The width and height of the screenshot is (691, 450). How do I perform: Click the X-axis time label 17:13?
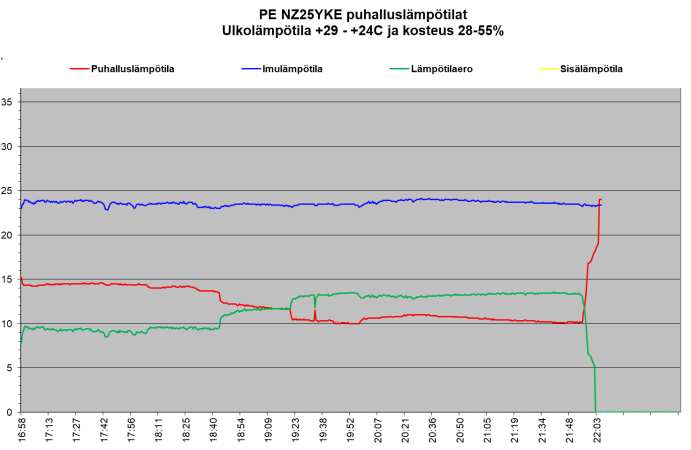point(48,431)
